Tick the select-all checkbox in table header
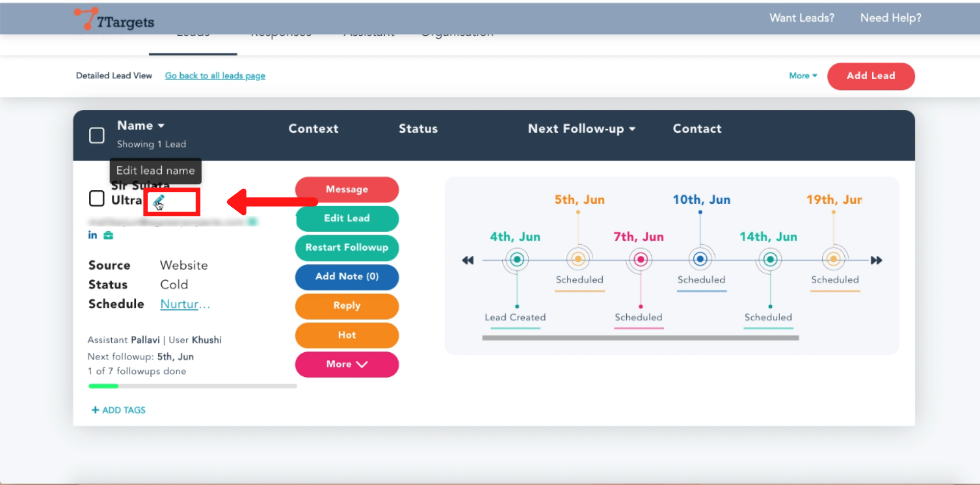This screenshot has width=980, height=485. pos(97,136)
